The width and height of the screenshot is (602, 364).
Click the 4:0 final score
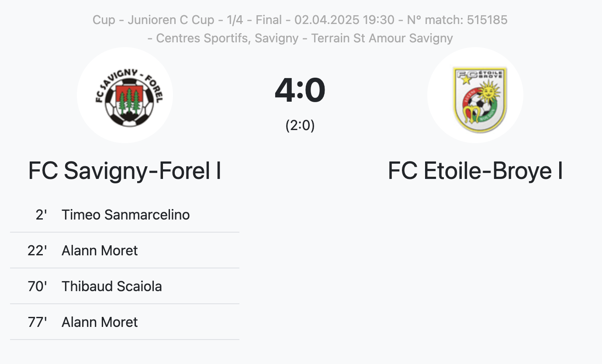[300, 90]
